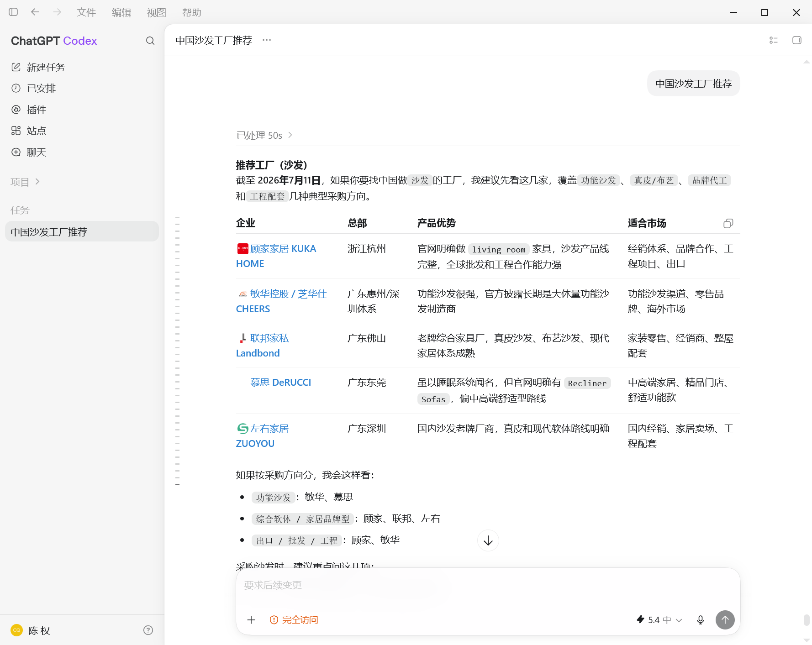
Task: Go forward with the right arrow
Action: (57, 12)
